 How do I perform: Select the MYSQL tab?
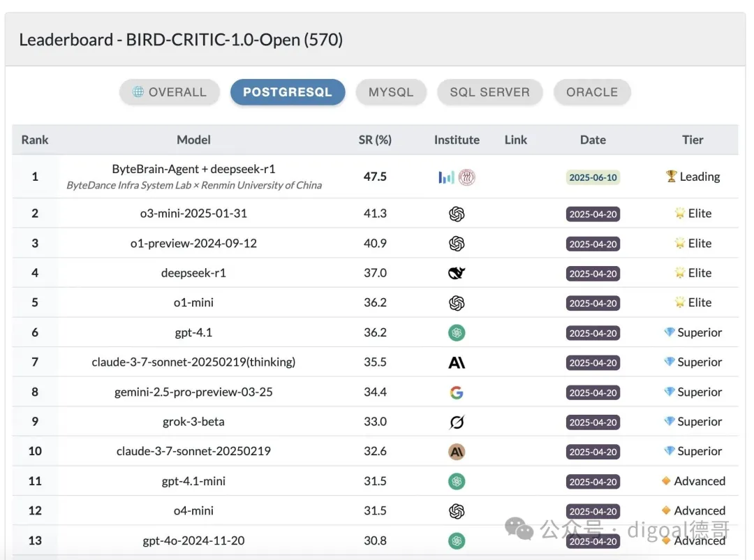coord(391,92)
